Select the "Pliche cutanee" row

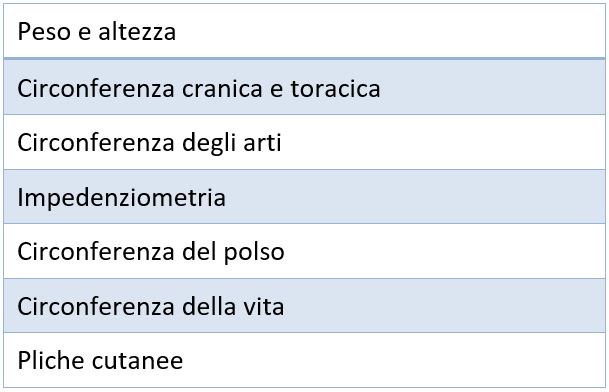pos(304,360)
